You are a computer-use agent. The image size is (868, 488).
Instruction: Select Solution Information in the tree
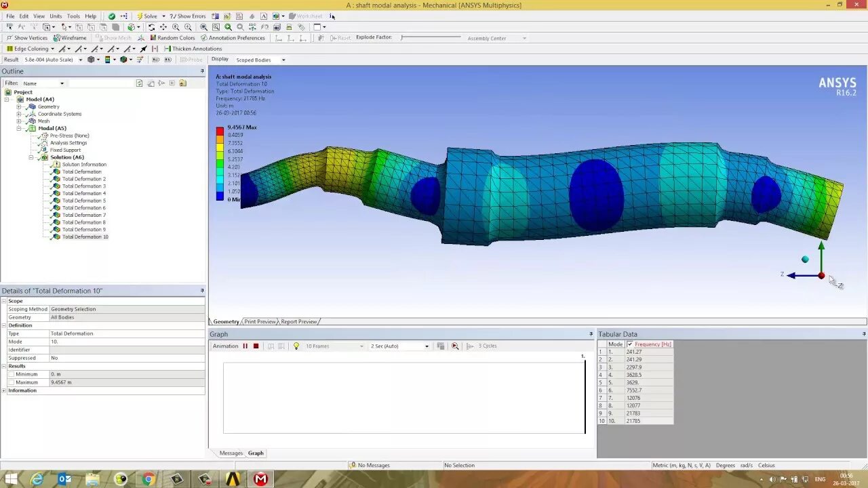[84, 165]
